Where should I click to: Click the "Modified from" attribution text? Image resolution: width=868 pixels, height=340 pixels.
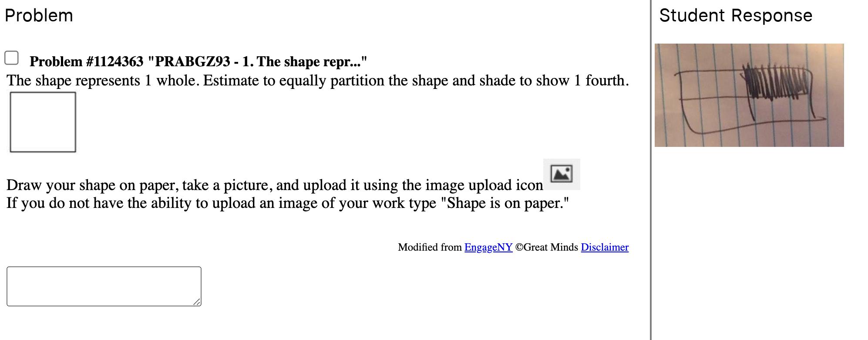(x=430, y=247)
